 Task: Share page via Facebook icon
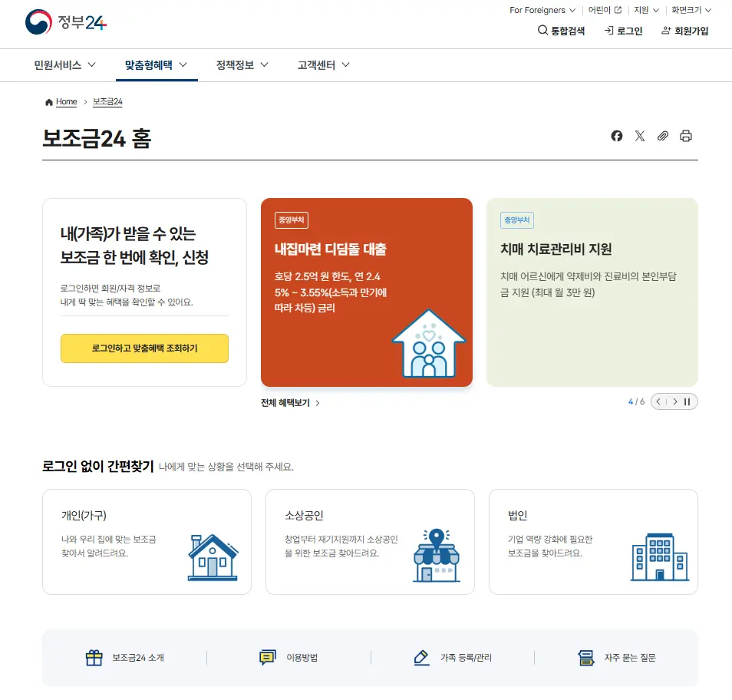(x=616, y=136)
